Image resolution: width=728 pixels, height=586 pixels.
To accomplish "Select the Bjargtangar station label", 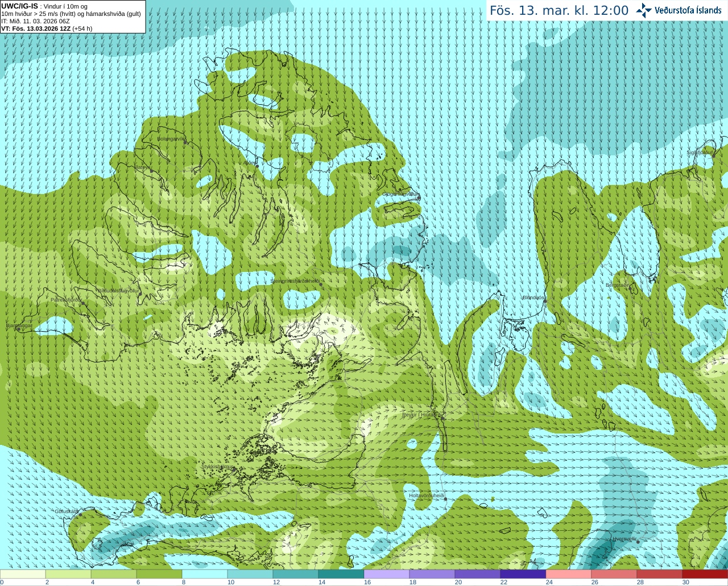I will (19, 325).
